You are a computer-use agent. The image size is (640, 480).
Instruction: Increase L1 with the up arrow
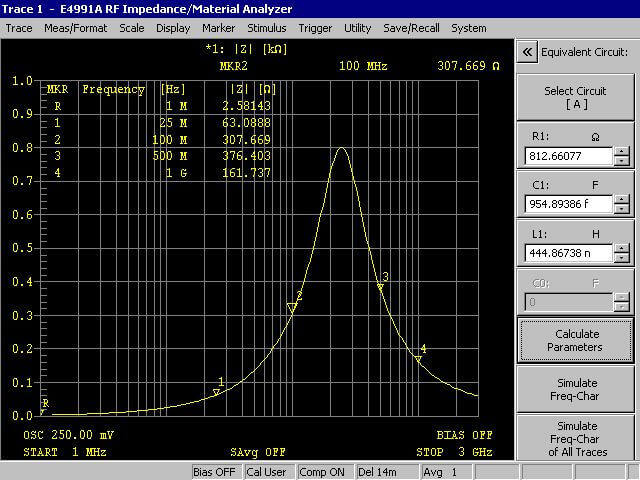[x=622, y=249]
